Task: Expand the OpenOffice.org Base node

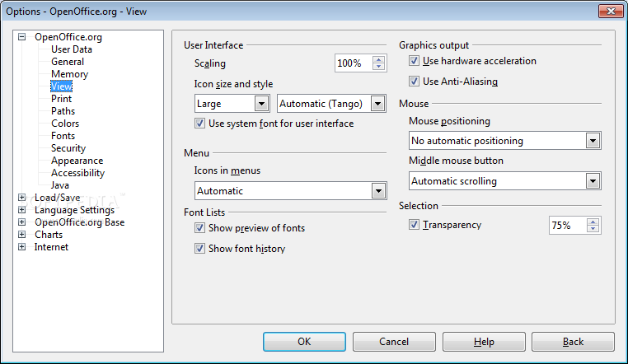Action: [22, 222]
